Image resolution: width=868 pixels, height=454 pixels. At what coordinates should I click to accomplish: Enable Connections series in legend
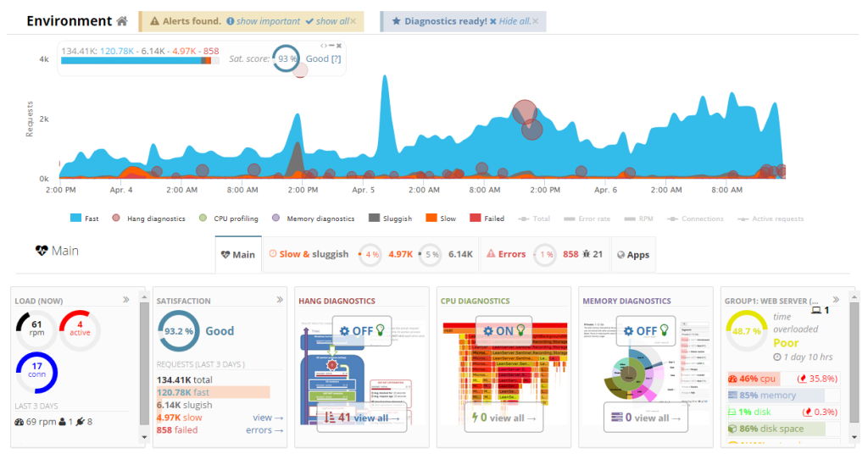pyautogui.click(x=695, y=219)
